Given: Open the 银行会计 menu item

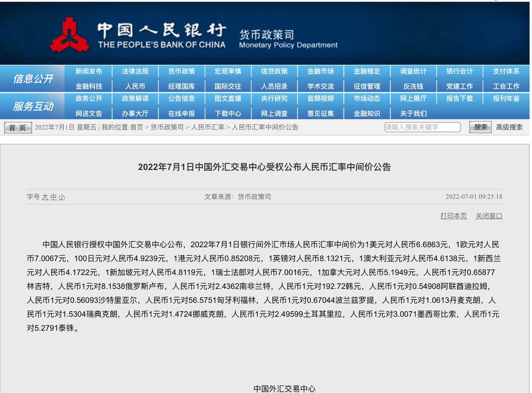Looking at the screenshot, I should (460, 71).
